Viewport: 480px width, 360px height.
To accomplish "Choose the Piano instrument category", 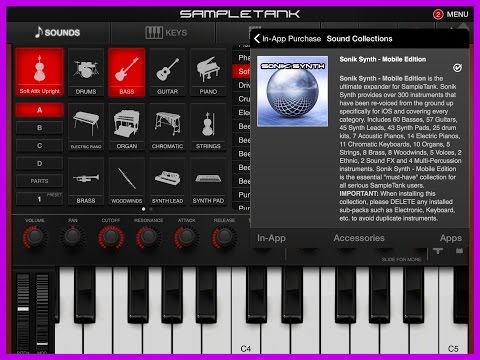I will click(208, 72).
